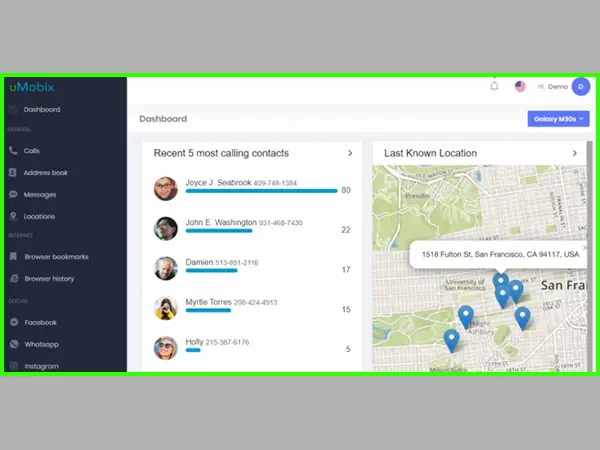Open Calls in the sidebar
The image size is (600, 450).
(31, 151)
